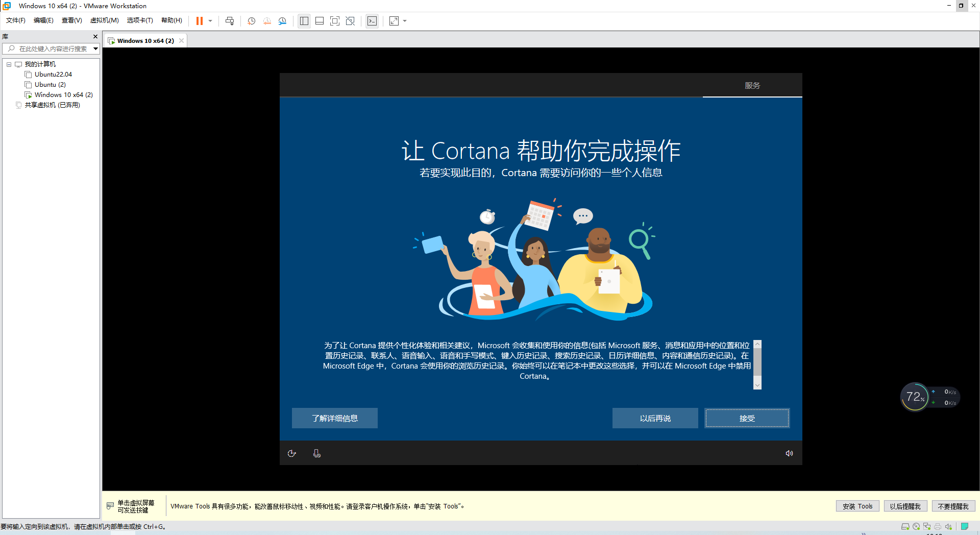Viewport: 980px width, 535px height.
Task: Click the VMware Workstation title bar app icon
Action: tap(7, 6)
